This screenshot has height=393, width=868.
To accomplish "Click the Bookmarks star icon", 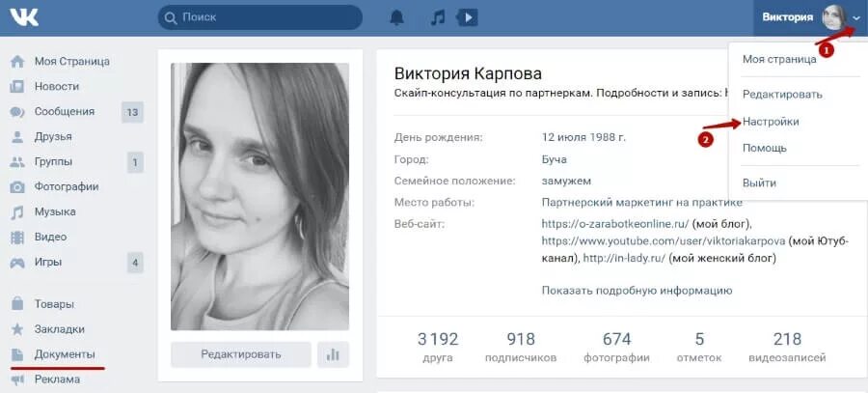I will (x=17, y=329).
